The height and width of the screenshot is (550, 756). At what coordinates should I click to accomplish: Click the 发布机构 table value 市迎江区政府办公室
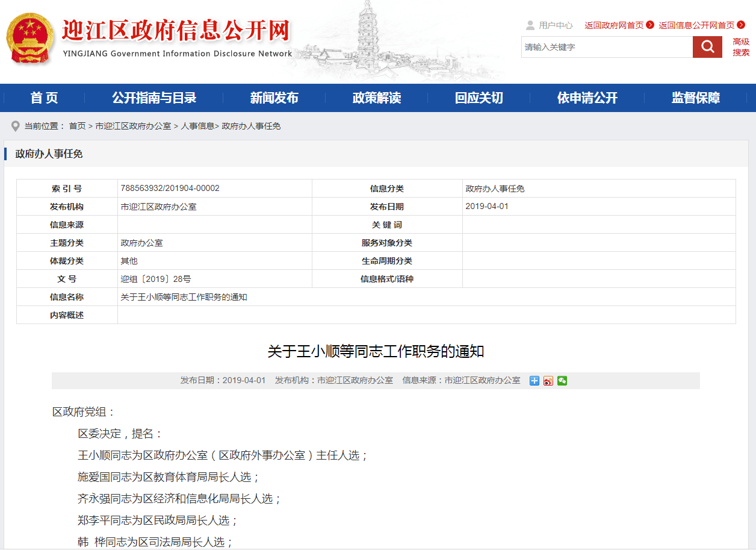click(159, 207)
